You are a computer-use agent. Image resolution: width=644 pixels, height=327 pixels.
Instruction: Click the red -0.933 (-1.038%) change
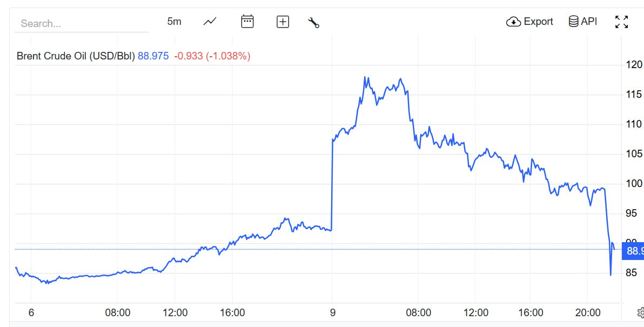click(x=212, y=56)
